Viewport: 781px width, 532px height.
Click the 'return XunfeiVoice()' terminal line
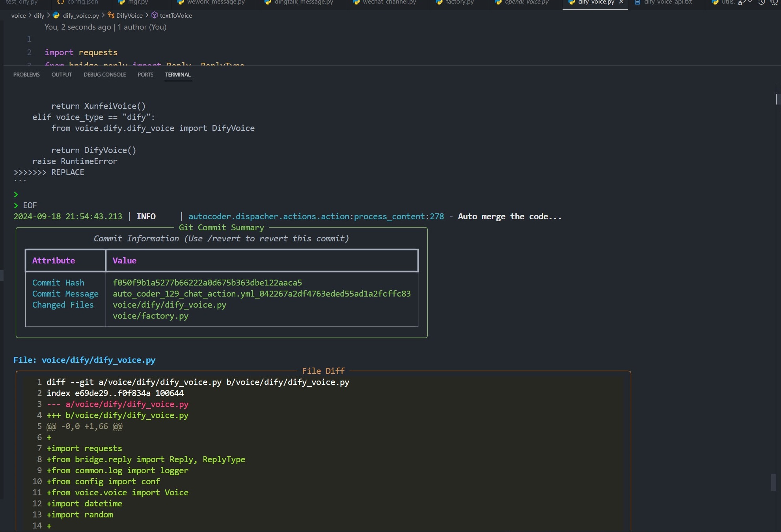click(x=99, y=106)
